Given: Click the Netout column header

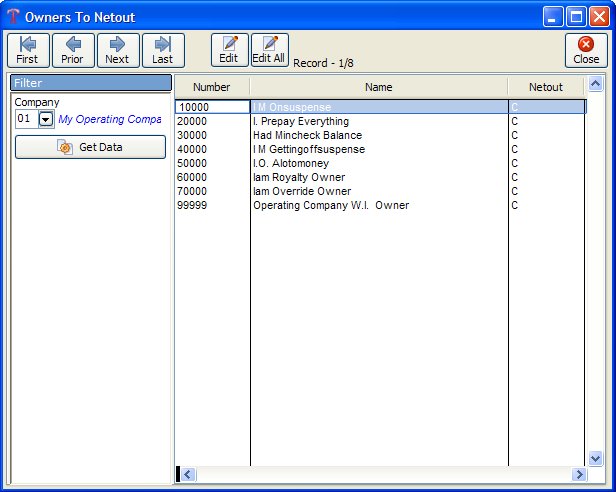Looking at the screenshot, I should point(546,87).
